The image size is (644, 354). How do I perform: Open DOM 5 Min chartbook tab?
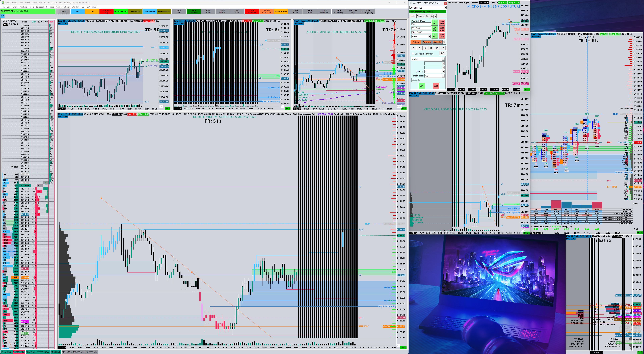[x=31, y=352]
